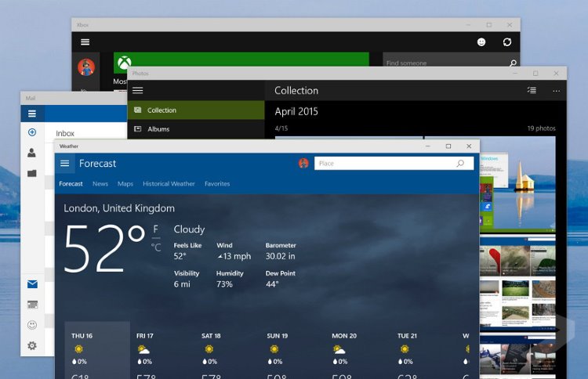588x379 pixels.
Task: Switch to the Calendar icon in Mail
Action: pyautogui.click(x=32, y=305)
